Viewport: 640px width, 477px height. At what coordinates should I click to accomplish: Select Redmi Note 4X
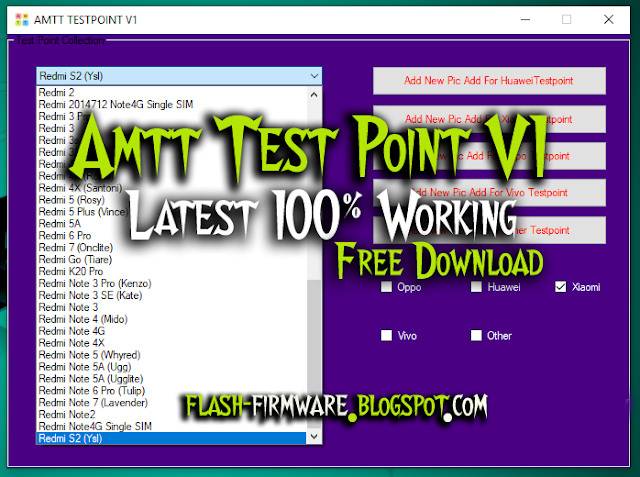point(171,343)
